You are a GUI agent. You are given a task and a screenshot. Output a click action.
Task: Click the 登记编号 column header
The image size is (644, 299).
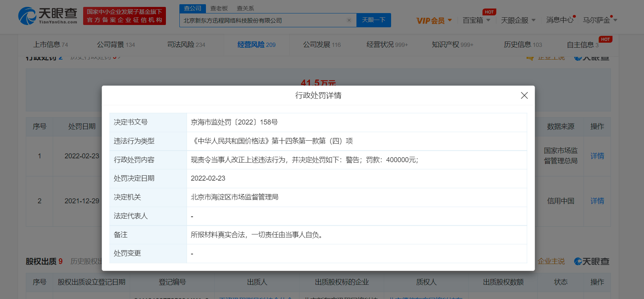coord(172,282)
